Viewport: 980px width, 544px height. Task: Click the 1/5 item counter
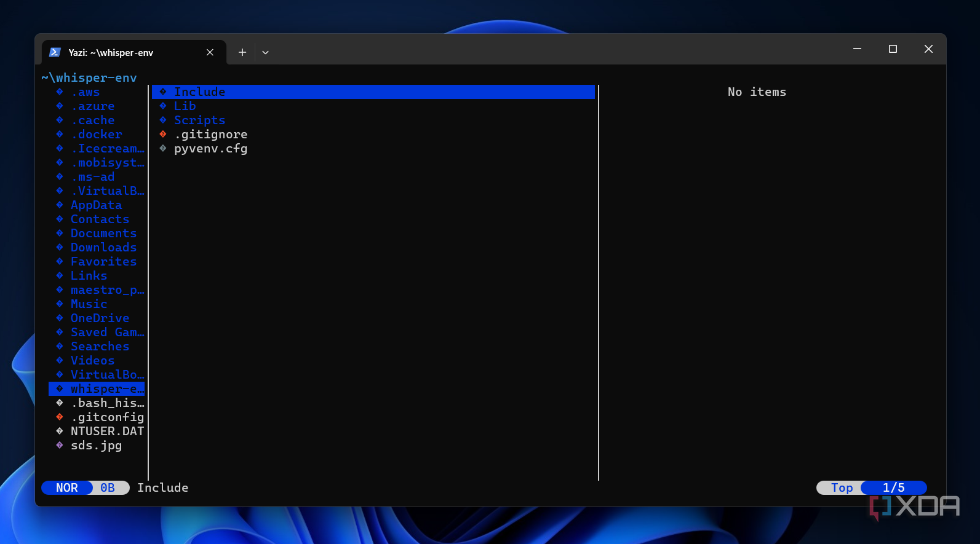(893, 487)
